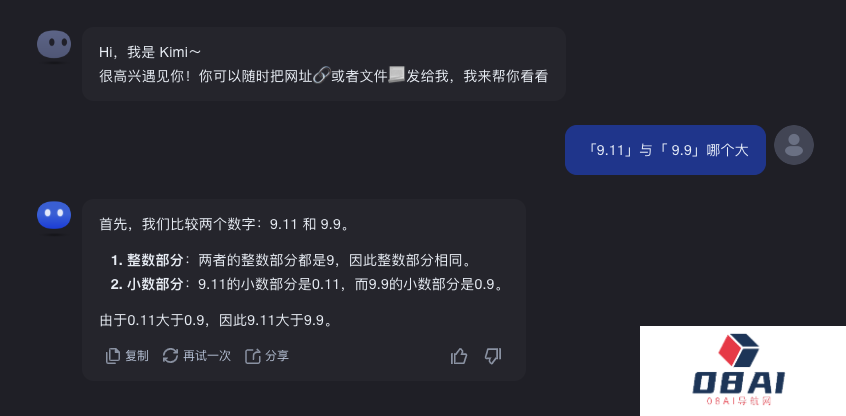Click the OBAI cube logo icon
Viewport: 846px width, 416px height.
(x=739, y=351)
